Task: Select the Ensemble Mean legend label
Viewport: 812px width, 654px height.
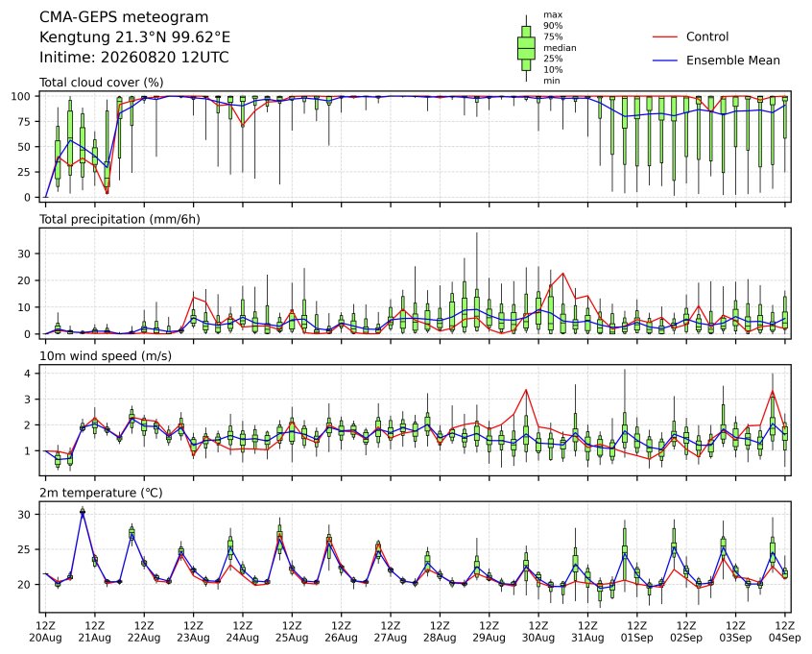Action: (x=732, y=61)
